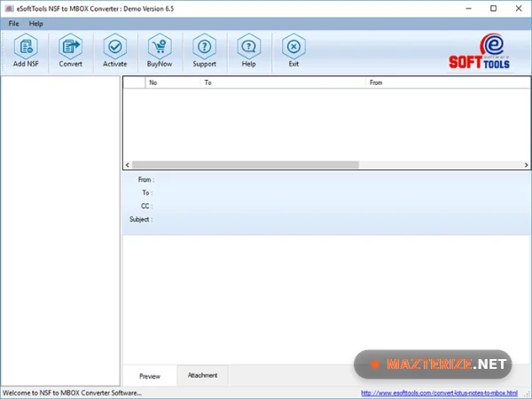532x399 pixels.
Task: Open the File menu
Action: click(x=13, y=23)
